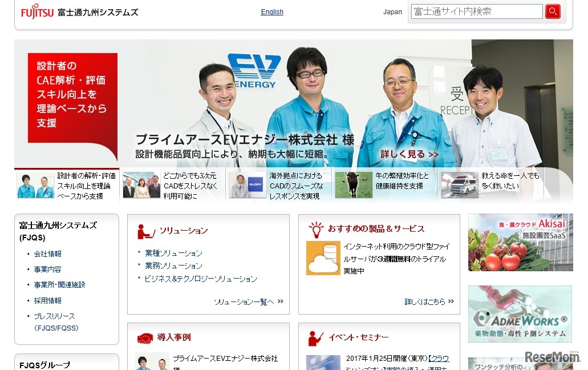
Task: Open プレスリリース (FJQS/FQSS) link
Action: tap(56, 322)
